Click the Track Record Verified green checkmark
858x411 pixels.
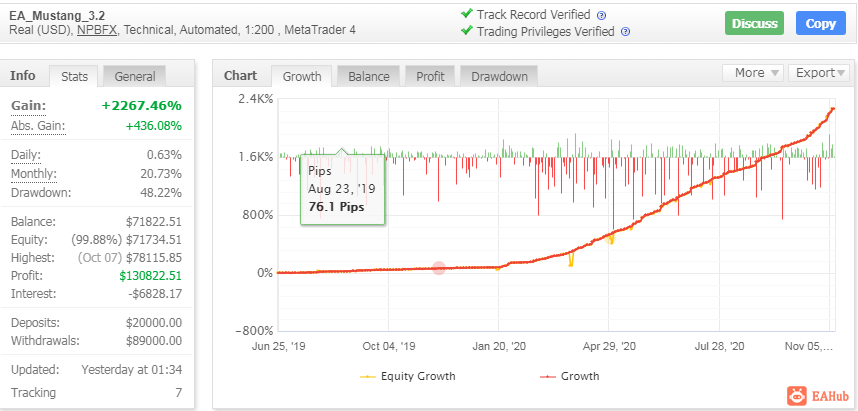[x=466, y=14]
